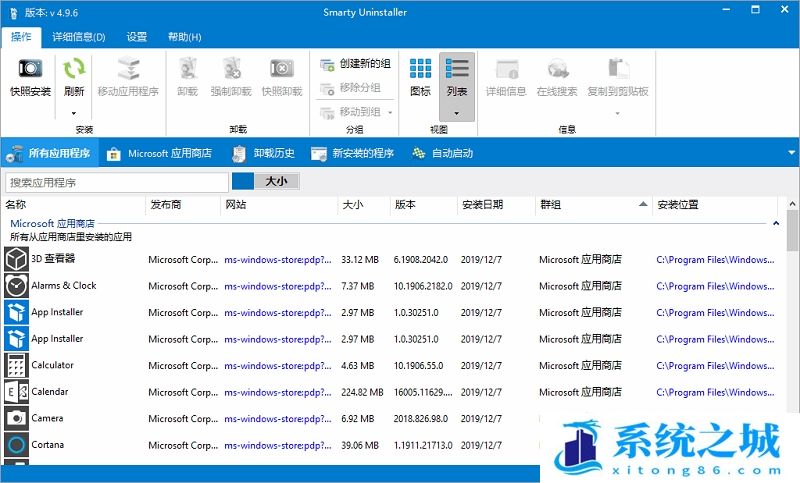Click the blue swatch left of 大小

243,181
